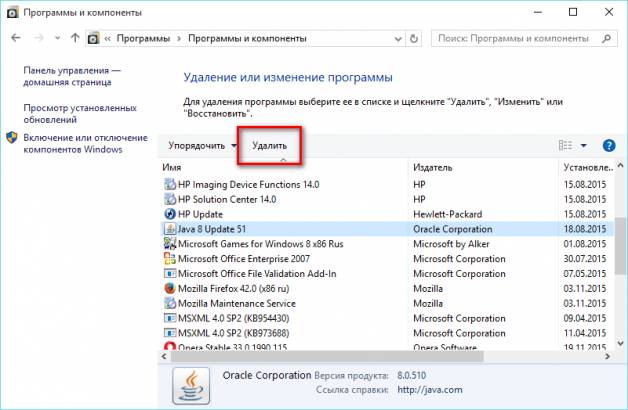
Task: Click the Удалить button
Action: pos(270,146)
